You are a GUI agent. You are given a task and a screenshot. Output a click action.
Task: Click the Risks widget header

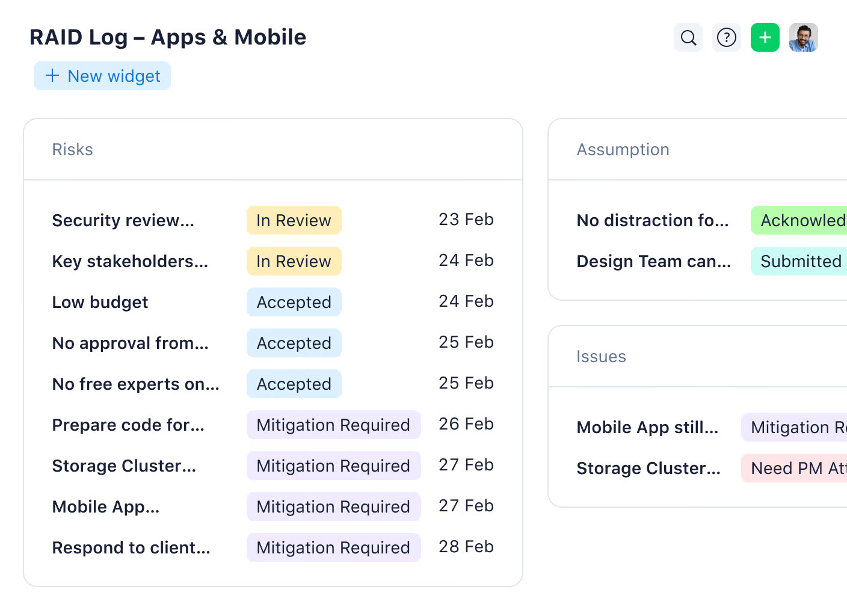72,149
